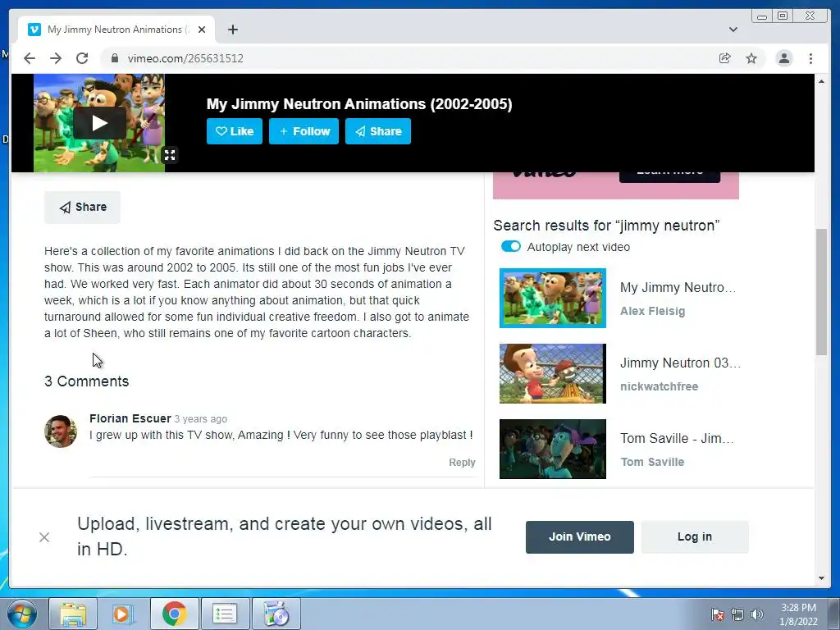Image resolution: width=840 pixels, height=630 pixels.
Task: Click the Search results for jimmy neutron heading
Action: point(606,226)
